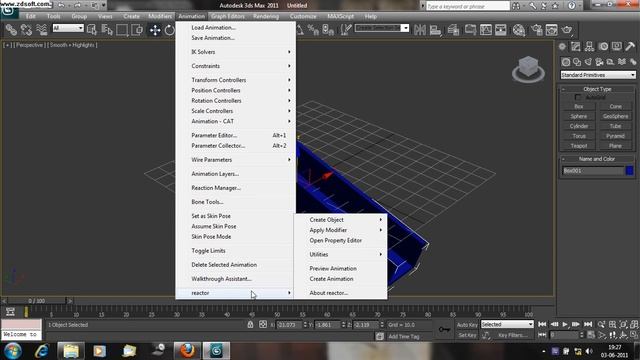640x360 pixels.
Task: Expand the Constraints submenu
Action: click(236, 66)
